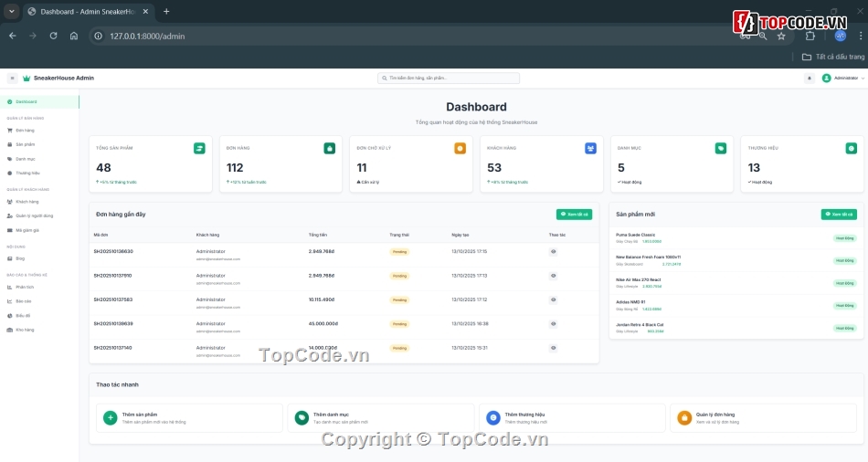Click the orange icon on Đơn chờ xử lý card
The width and height of the screenshot is (868, 462).
coord(460,148)
